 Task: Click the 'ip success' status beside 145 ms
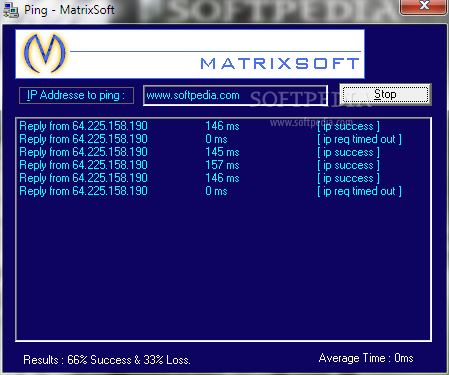coord(348,152)
